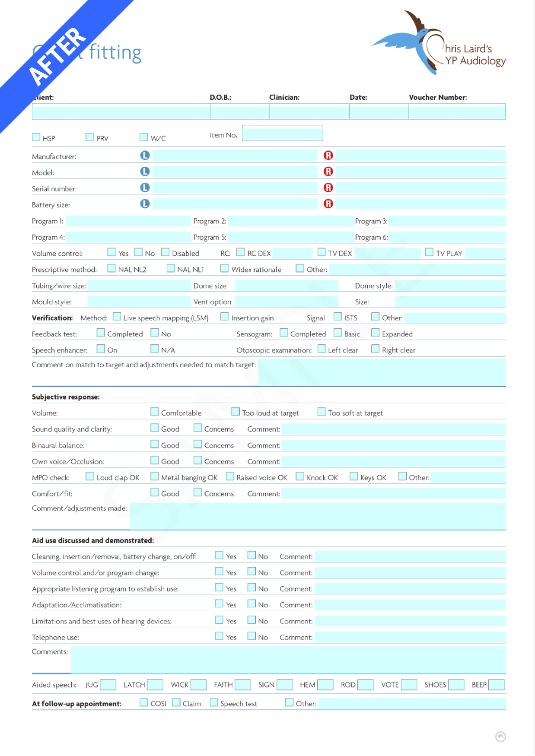Check the NAL NL2 prescriptive method box
The width and height of the screenshot is (535, 756).
coord(111,268)
